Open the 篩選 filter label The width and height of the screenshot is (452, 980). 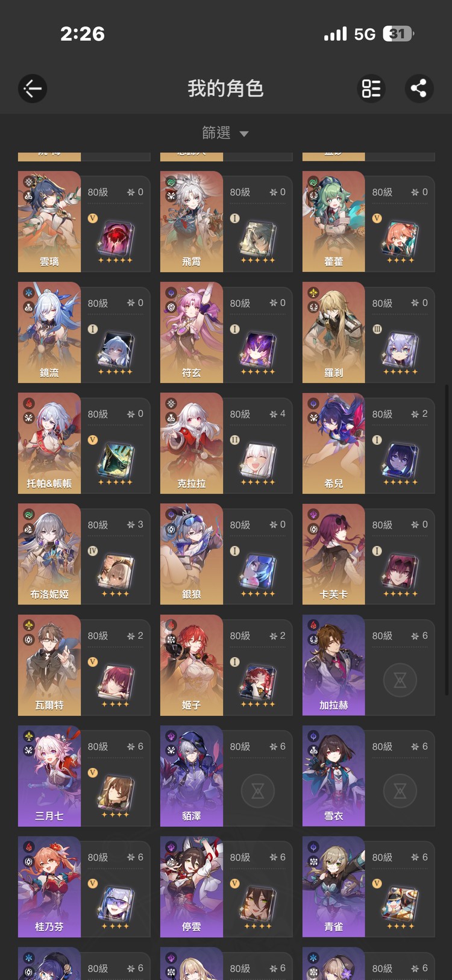click(216, 133)
